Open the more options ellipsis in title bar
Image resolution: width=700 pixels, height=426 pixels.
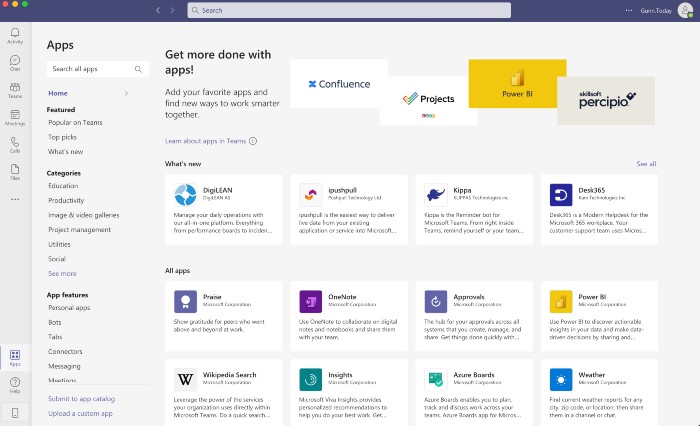pos(628,10)
